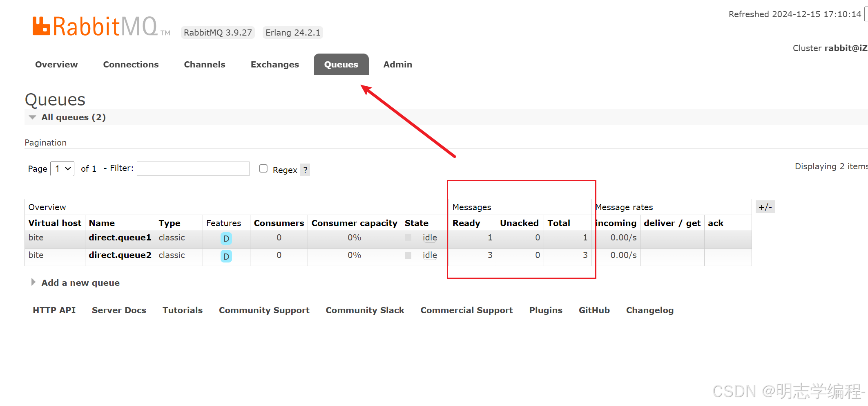Go to the Admin tab
This screenshot has height=406, width=868.
397,65
